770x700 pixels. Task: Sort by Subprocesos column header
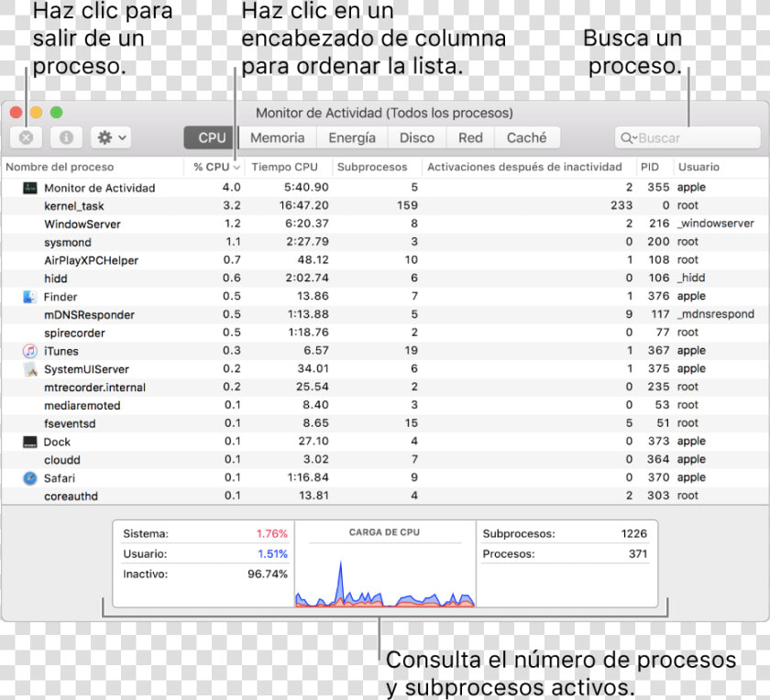377,167
